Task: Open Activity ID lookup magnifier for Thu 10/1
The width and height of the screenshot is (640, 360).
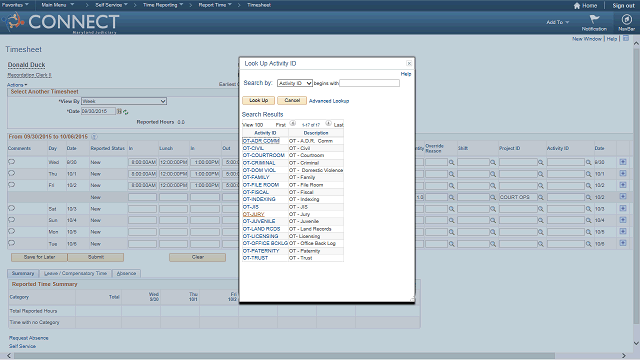Action: click(589, 174)
